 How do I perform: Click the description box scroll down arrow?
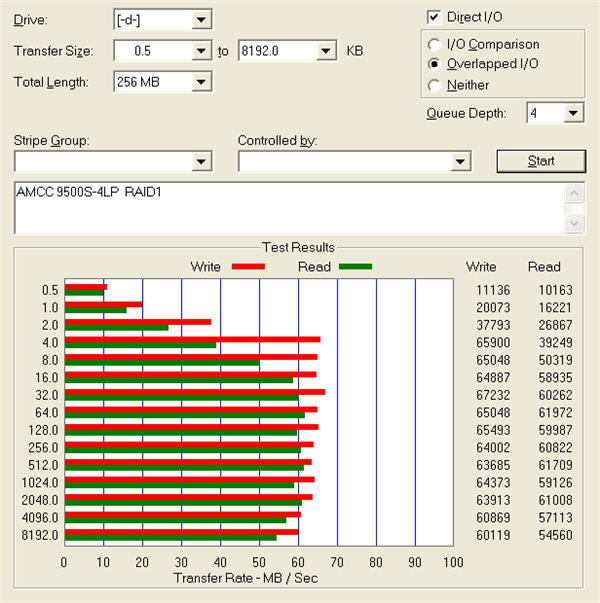pyautogui.click(x=574, y=223)
